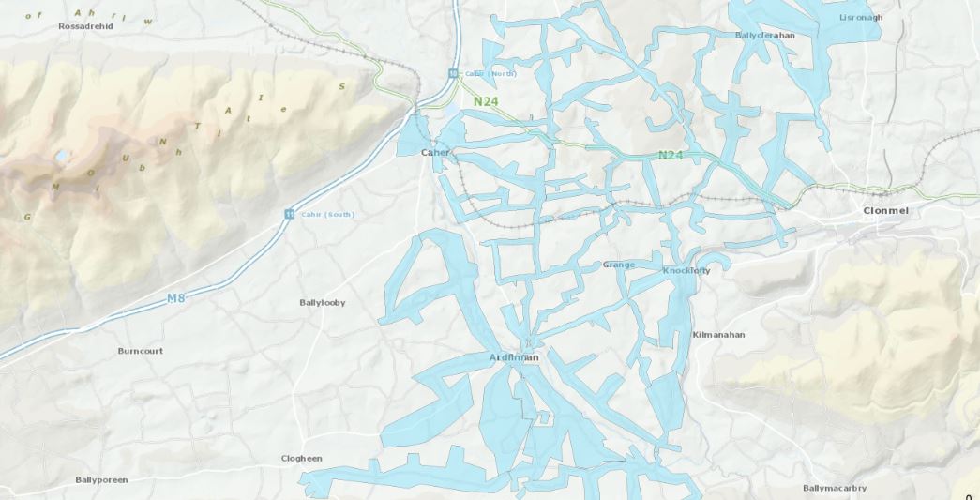Click the Clonmel town label
The height and width of the screenshot is (500, 980).
[885, 211]
